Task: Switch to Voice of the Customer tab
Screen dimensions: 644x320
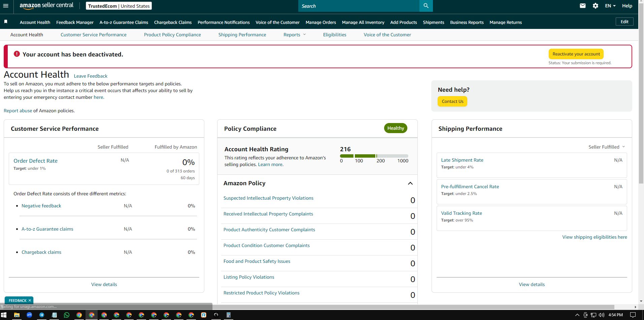Action: (x=387, y=35)
